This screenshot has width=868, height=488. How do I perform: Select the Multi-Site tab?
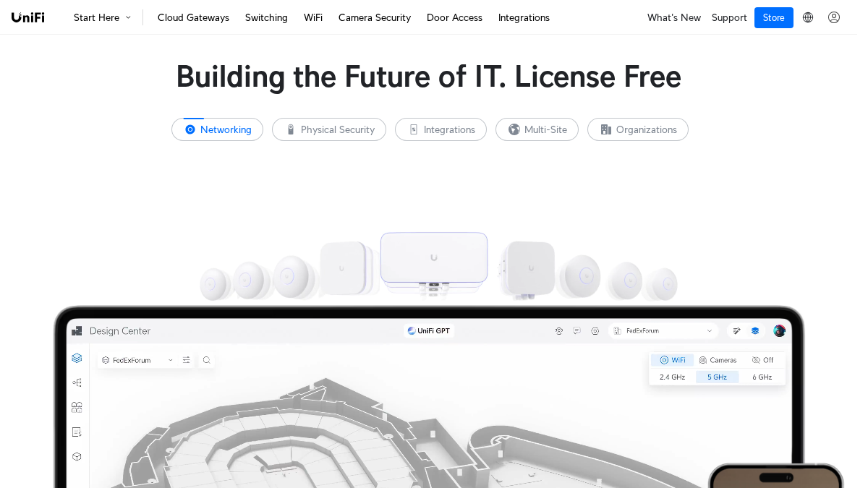click(537, 129)
